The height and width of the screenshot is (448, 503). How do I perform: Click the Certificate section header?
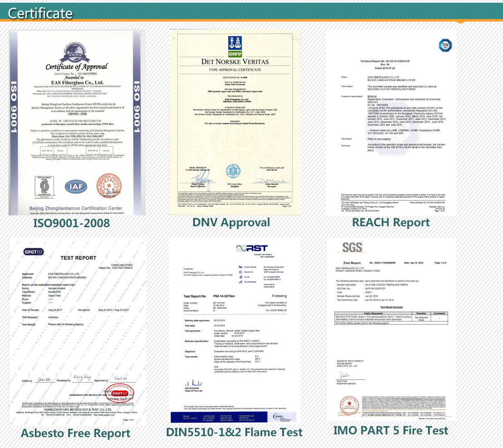pyautogui.click(x=39, y=12)
